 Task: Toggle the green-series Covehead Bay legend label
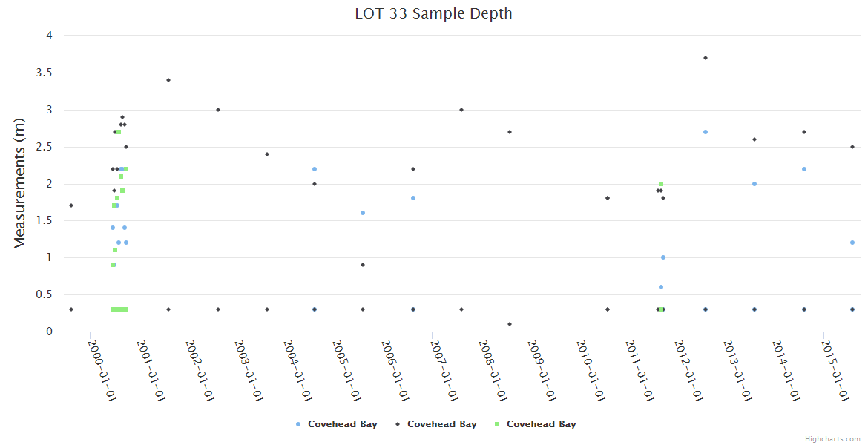[x=541, y=424]
